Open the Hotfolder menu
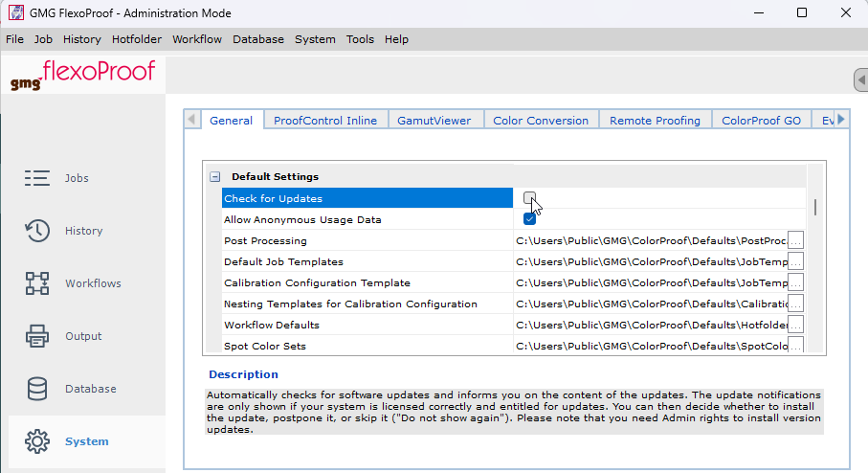This screenshot has width=868, height=473. pyautogui.click(x=137, y=39)
